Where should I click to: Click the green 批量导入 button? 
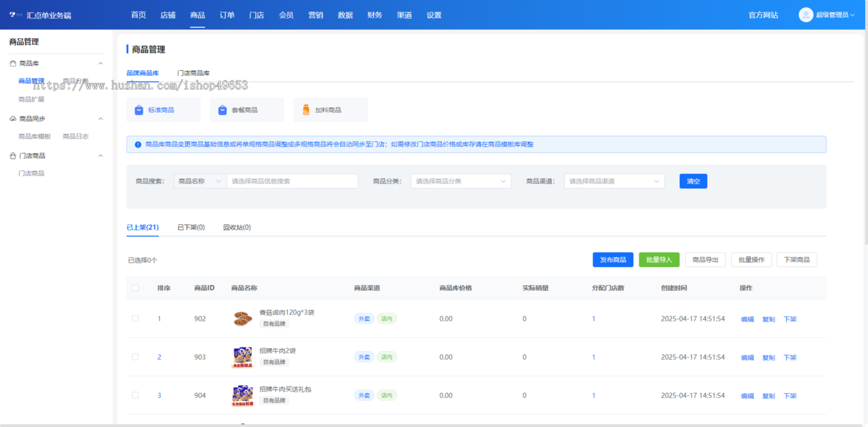(x=659, y=260)
